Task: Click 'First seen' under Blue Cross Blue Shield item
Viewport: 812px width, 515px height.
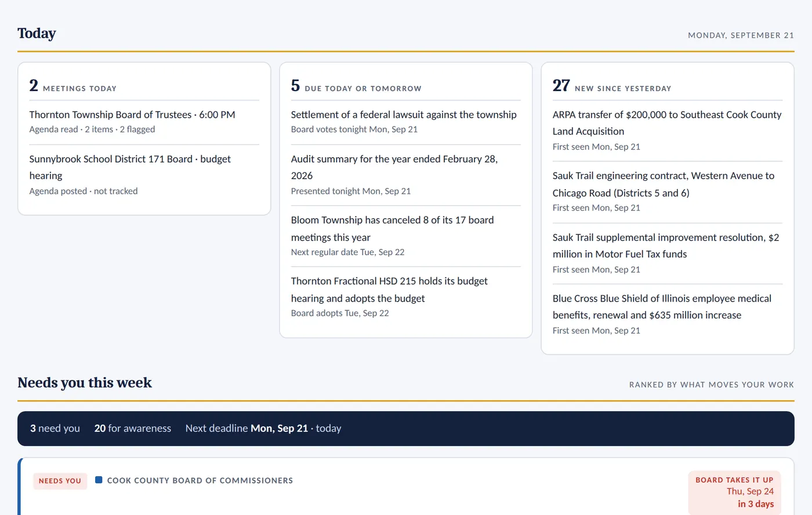Action: click(x=596, y=331)
